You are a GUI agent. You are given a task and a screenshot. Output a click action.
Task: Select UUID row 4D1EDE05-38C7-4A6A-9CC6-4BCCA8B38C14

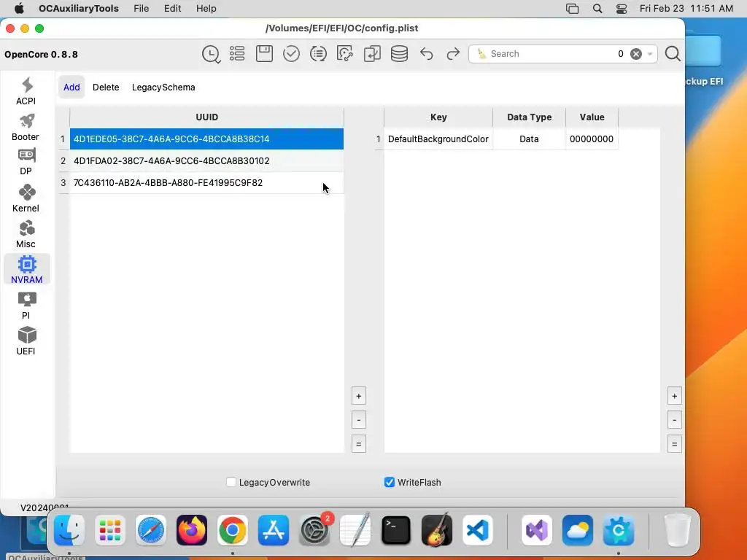tap(206, 139)
